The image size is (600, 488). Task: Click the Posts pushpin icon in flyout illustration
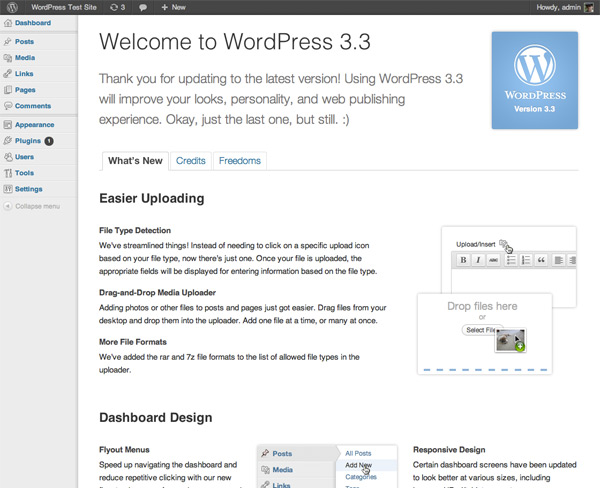click(265, 454)
